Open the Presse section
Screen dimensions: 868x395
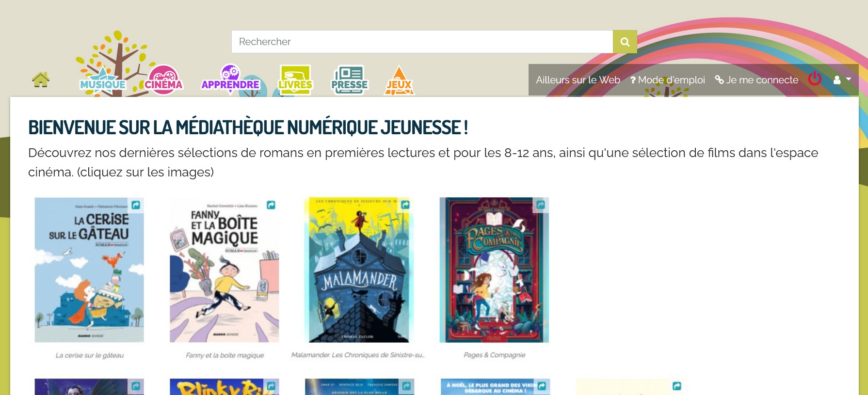pos(350,80)
